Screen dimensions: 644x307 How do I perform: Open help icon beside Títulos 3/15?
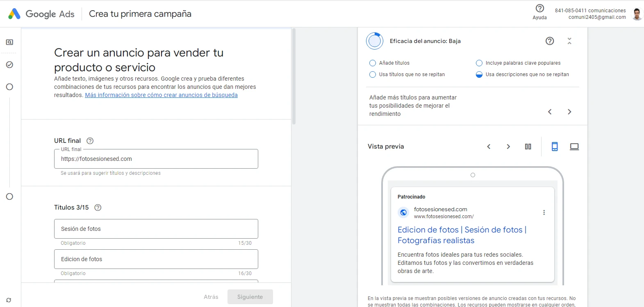pos(98,208)
